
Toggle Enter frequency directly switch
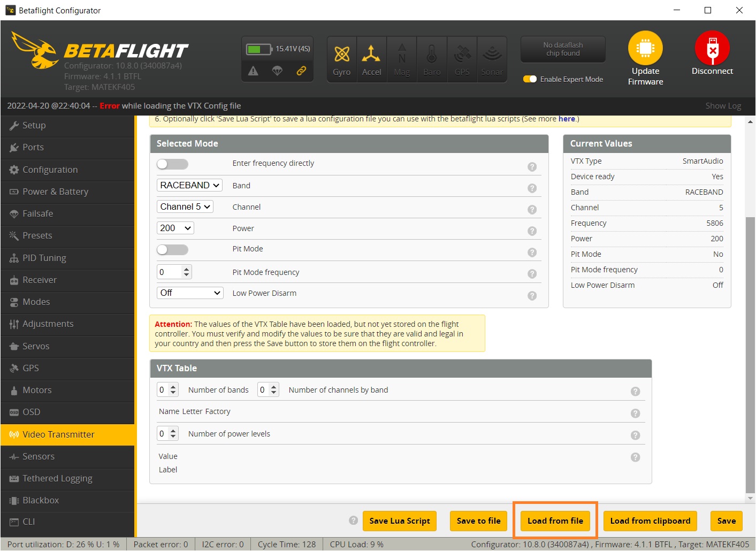click(172, 164)
